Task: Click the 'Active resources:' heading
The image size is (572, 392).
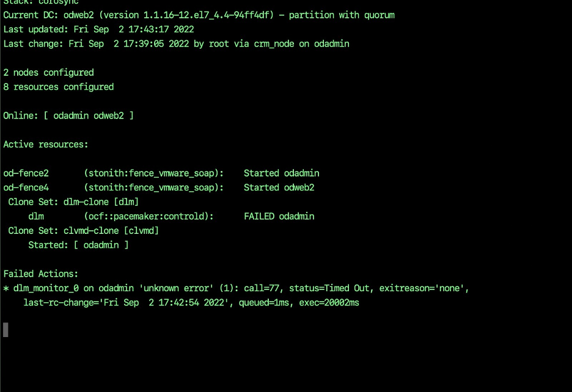Action: (x=46, y=144)
